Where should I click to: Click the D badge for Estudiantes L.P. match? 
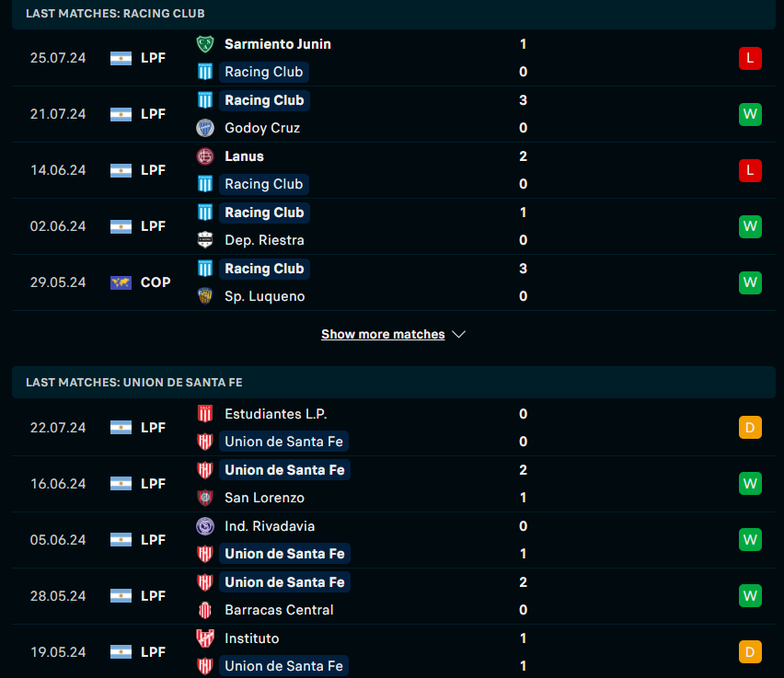750,428
